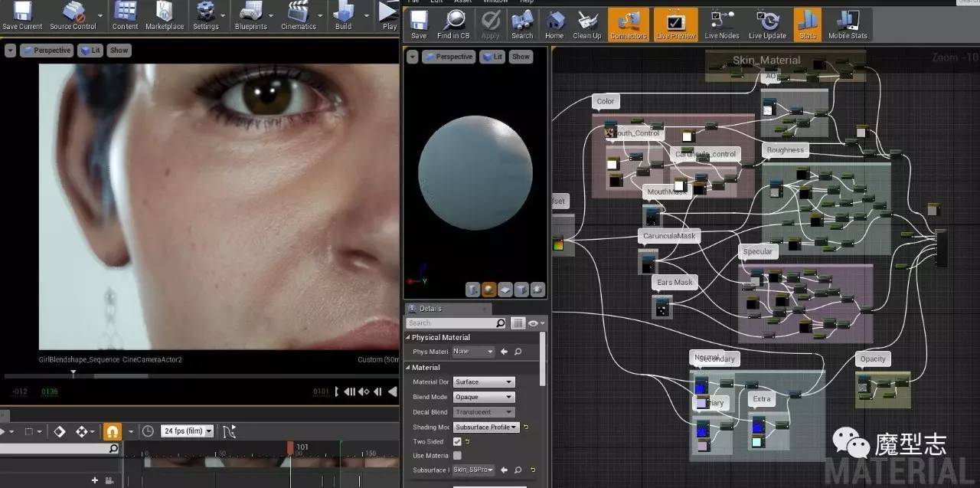
Task: Collapse the Physical Material section
Action: 408,337
